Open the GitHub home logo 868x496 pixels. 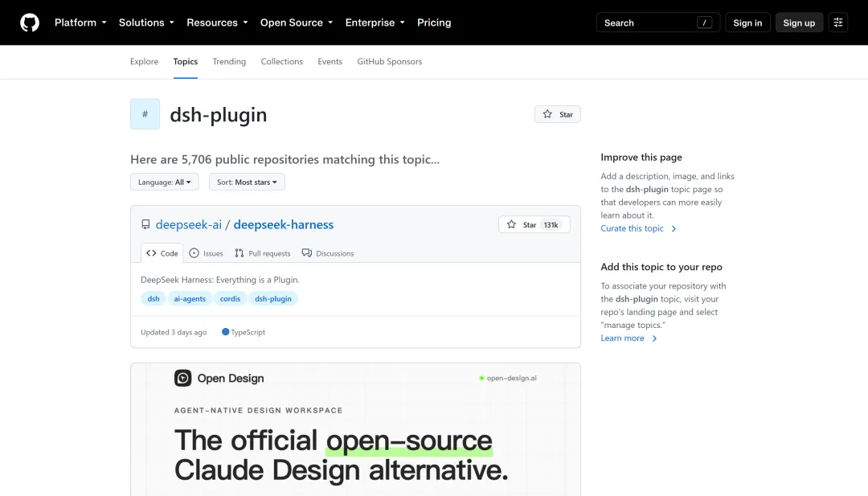(30, 23)
